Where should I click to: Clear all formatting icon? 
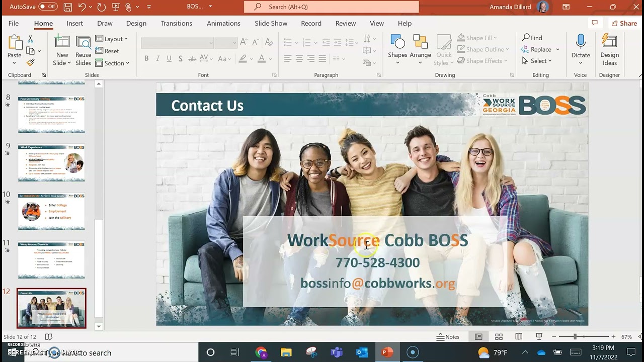pos(268,42)
